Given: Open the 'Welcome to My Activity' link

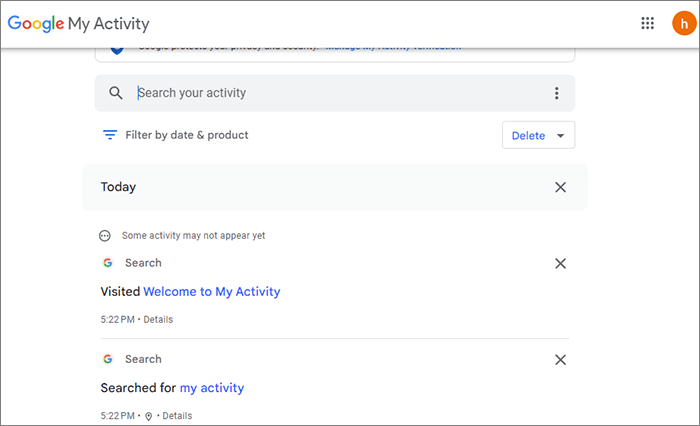Looking at the screenshot, I should point(211,292).
